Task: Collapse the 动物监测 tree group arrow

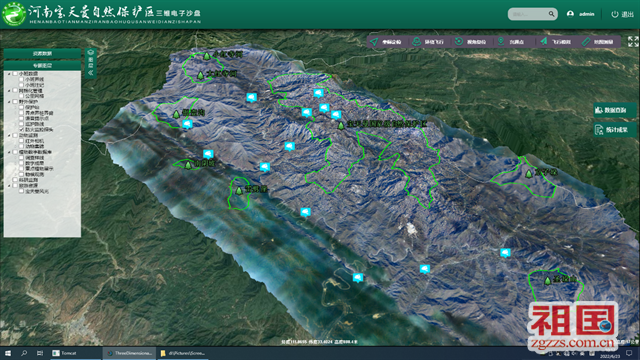Action: [x=9, y=135]
